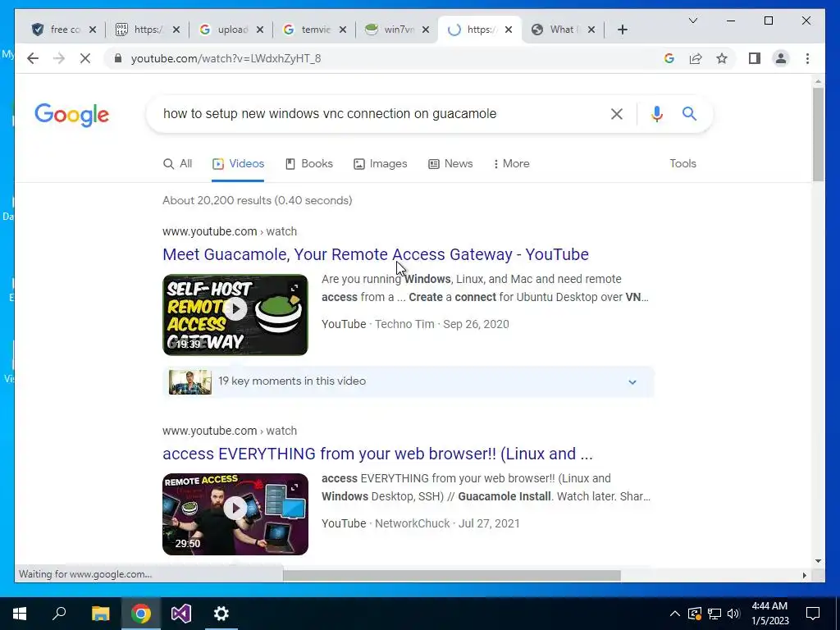Open the Windows notification center
The image size is (840, 630).
pos(813,614)
